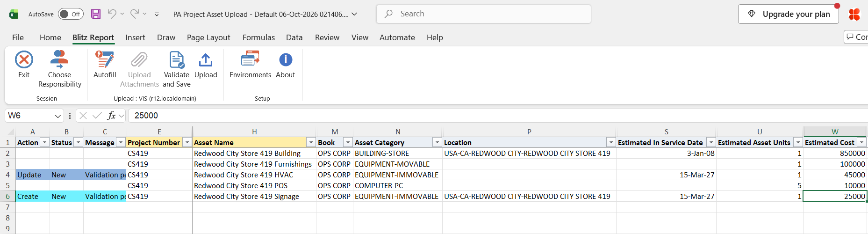Open the Message column filter dropdown
Viewport: 868px width, 234px height.
click(121, 142)
